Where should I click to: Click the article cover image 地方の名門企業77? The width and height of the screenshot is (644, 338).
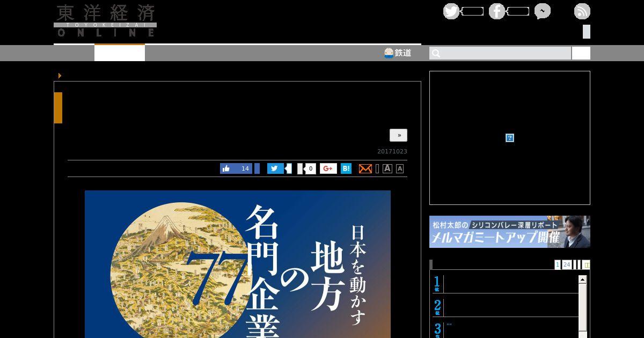tap(238, 264)
